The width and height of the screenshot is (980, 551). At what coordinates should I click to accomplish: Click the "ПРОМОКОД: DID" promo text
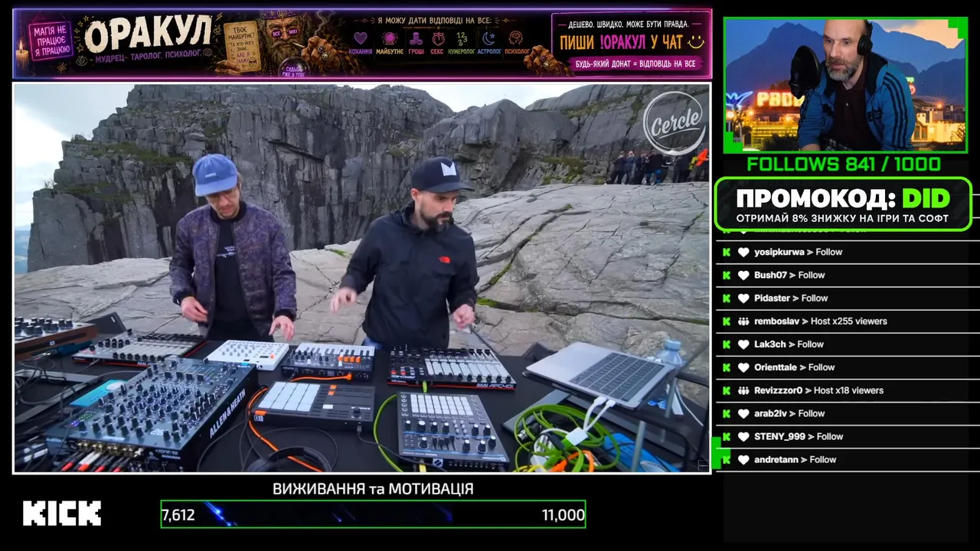(x=843, y=198)
